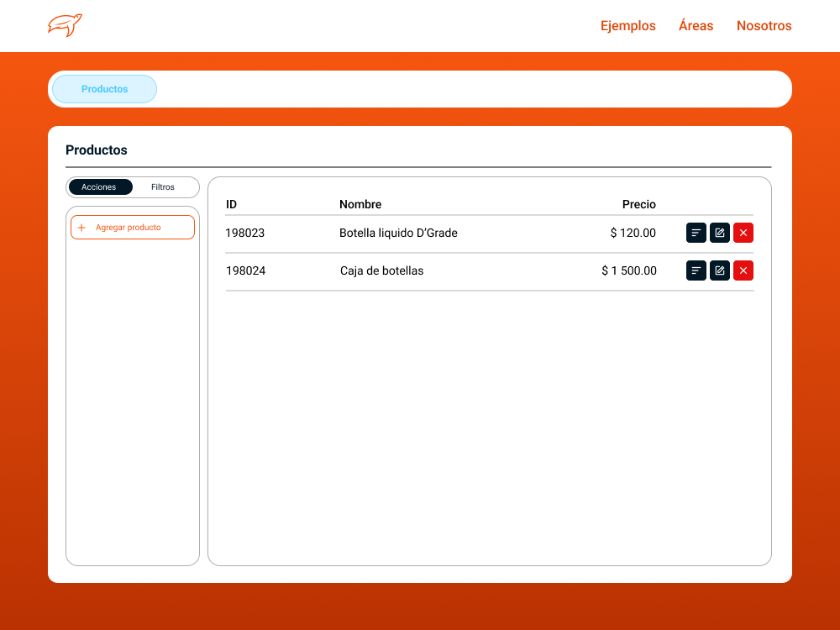Click the turtle logo icon
The width and height of the screenshot is (840, 630).
click(x=65, y=25)
